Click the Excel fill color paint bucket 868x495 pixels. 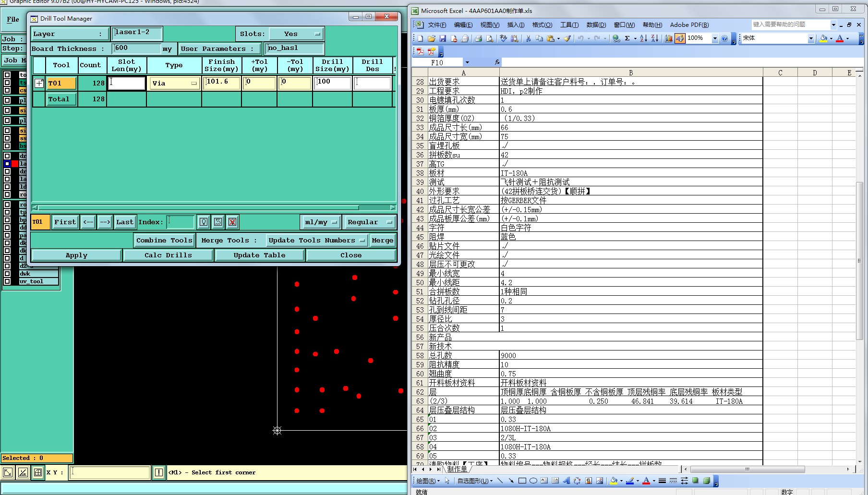[823, 38]
